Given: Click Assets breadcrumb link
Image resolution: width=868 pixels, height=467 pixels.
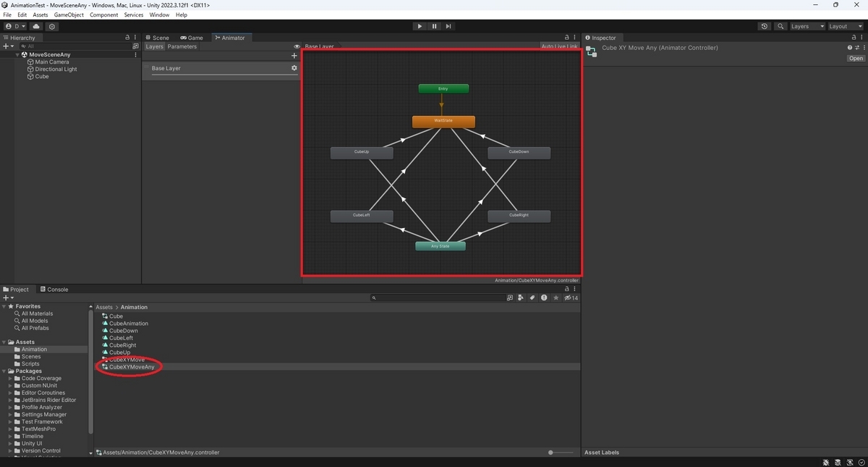Looking at the screenshot, I should (104, 307).
